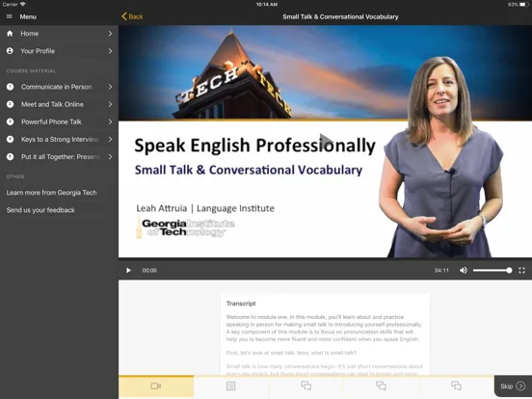Open Powerful Phone Talk module
The image size is (532, 399).
59,121
